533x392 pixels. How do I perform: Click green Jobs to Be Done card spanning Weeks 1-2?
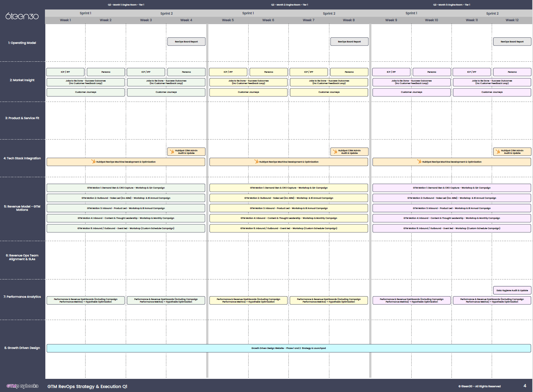point(86,82)
